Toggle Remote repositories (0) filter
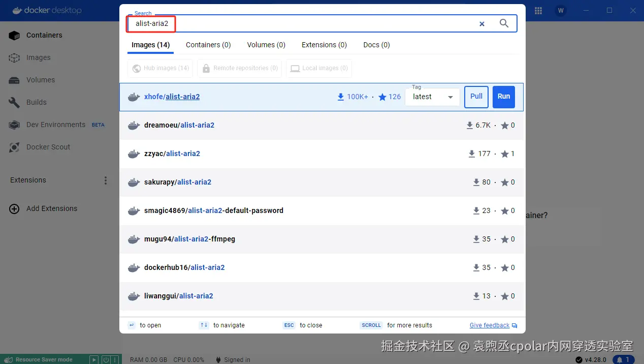This screenshot has width=644, height=364. [239, 68]
